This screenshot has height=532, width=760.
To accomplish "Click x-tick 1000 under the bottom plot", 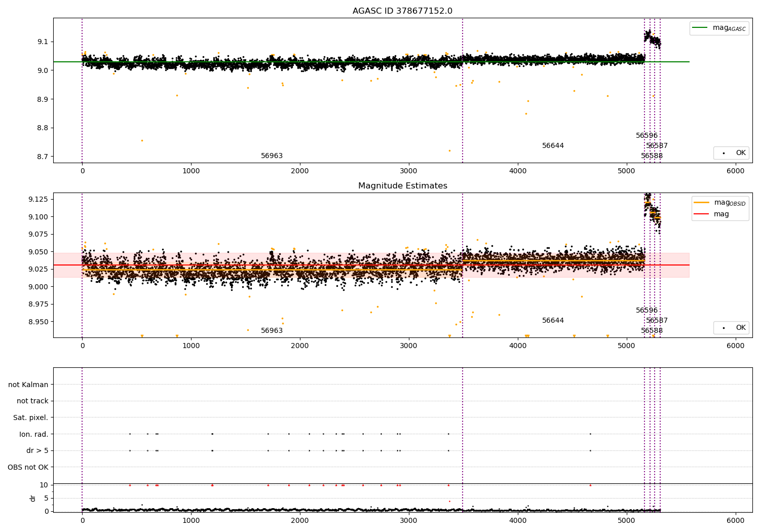I will click(x=191, y=521).
